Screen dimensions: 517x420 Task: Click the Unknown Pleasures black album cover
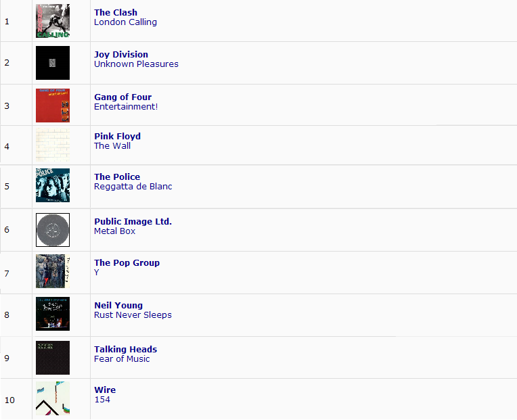[x=53, y=63]
